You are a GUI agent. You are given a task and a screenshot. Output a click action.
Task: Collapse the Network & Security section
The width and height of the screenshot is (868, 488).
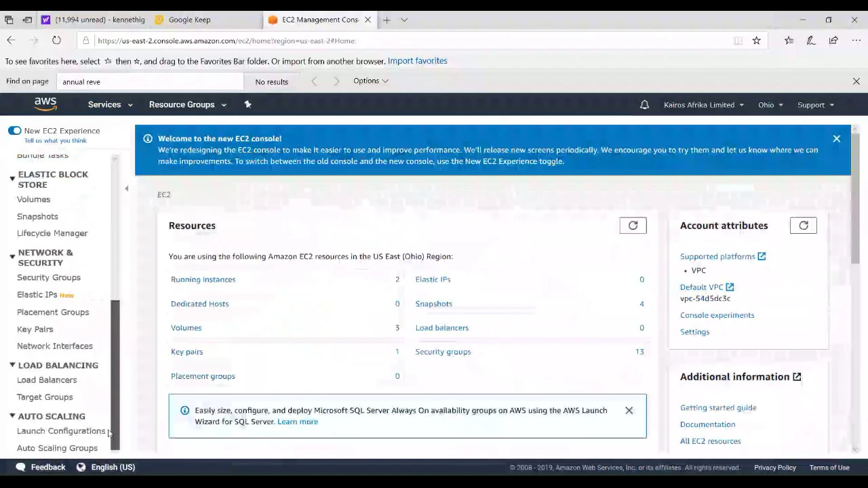point(12,257)
